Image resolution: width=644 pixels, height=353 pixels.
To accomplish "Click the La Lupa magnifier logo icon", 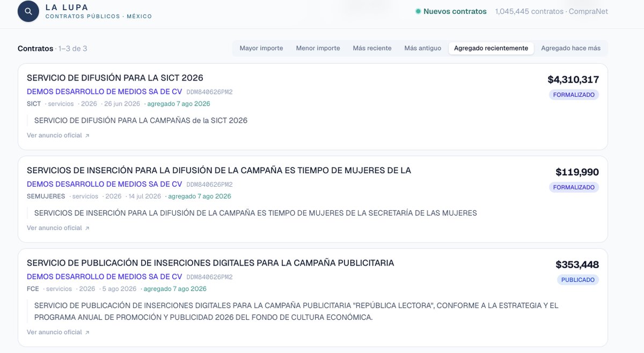I will [28, 11].
